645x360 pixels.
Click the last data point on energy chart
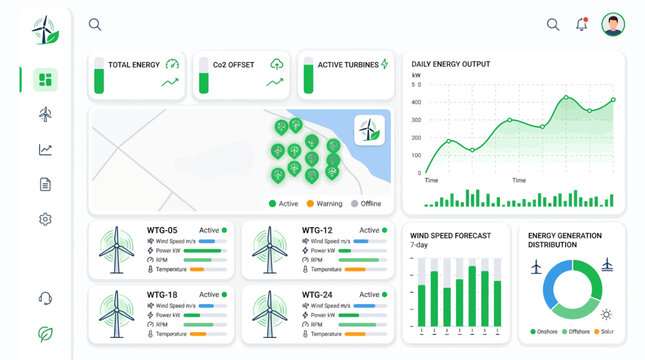(x=613, y=100)
